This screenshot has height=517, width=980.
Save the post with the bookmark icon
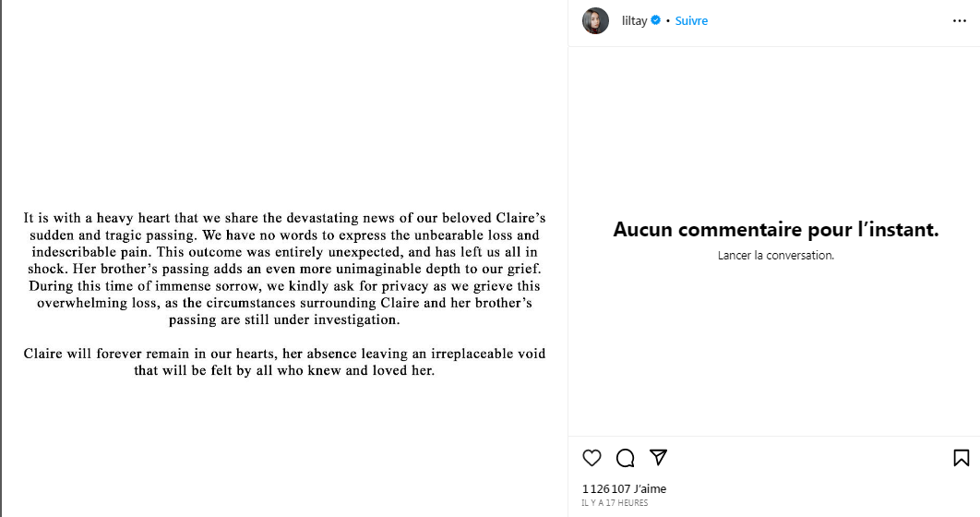pyautogui.click(x=961, y=458)
